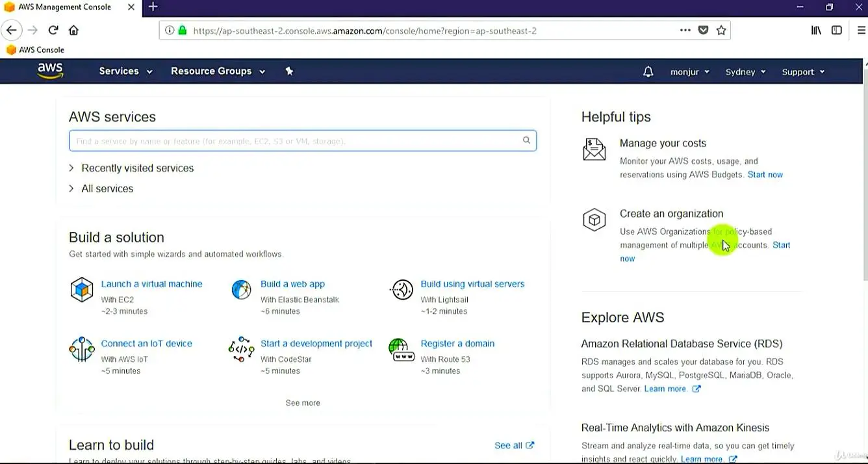Click Learn more for Amazon Kinesis
Screen dimensions: 868x464
pos(708,459)
